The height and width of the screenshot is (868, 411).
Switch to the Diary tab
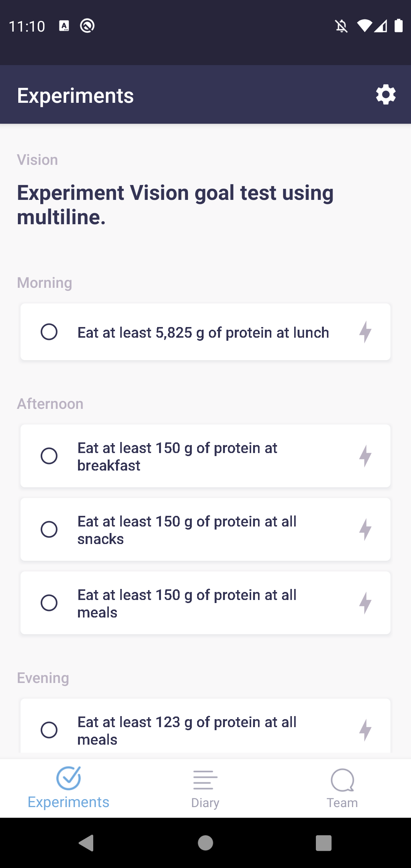tap(205, 788)
